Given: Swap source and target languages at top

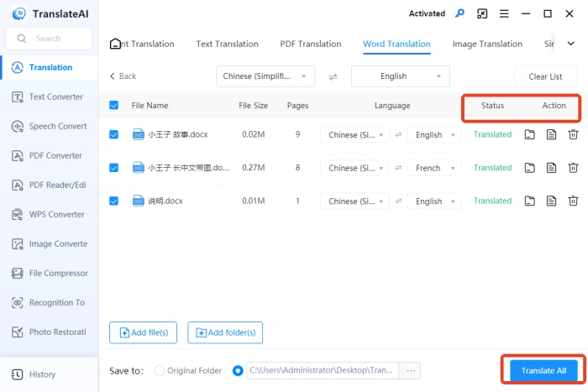Looking at the screenshot, I should (333, 77).
